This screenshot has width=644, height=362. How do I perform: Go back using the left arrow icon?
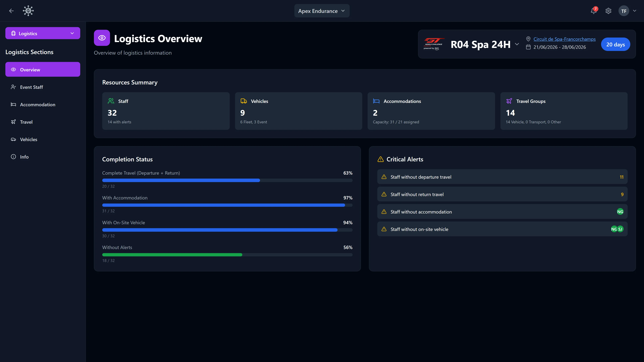point(11,11)
